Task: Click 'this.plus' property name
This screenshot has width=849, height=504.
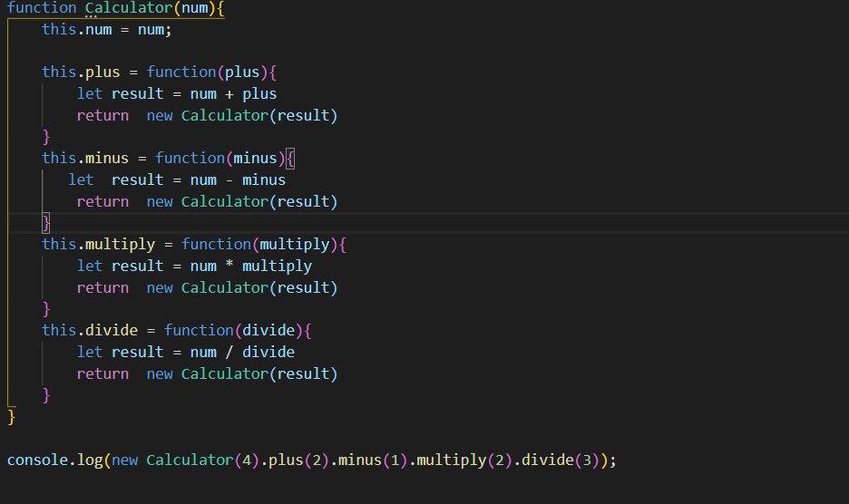Action: click(x=82, y=73)
